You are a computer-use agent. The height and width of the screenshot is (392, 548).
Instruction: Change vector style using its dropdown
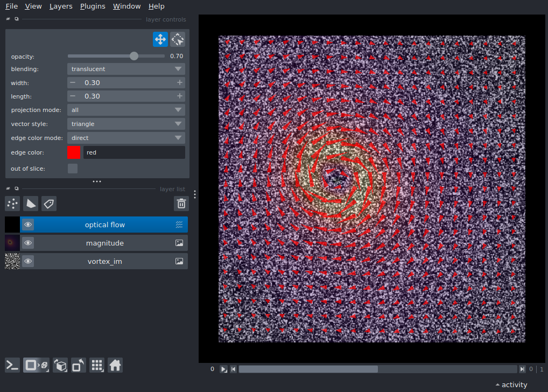(126, 124)
